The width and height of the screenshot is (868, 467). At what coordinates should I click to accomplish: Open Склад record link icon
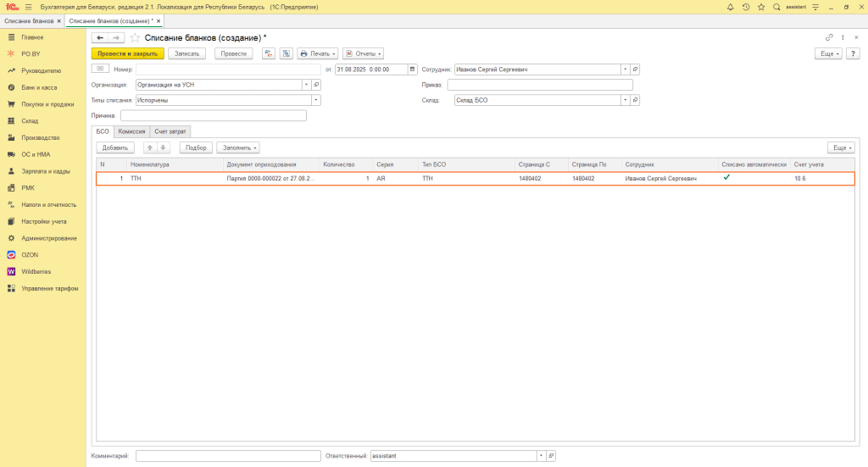pos(635,100)
